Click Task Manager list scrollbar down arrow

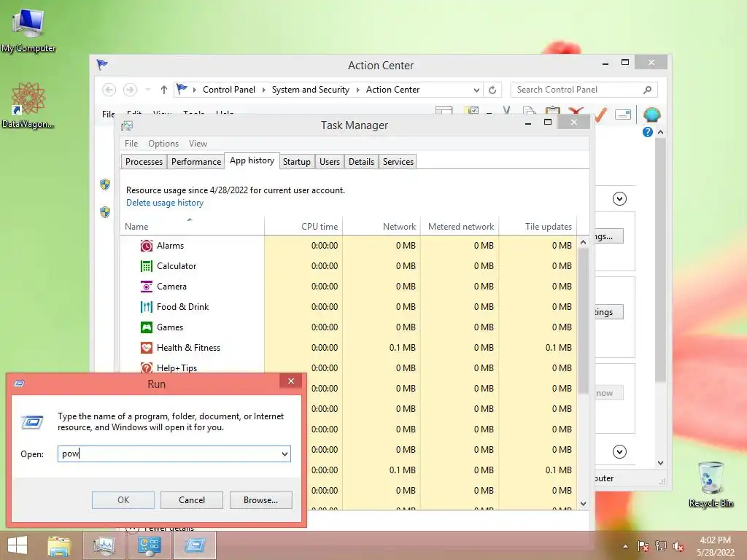click(583, 504)
